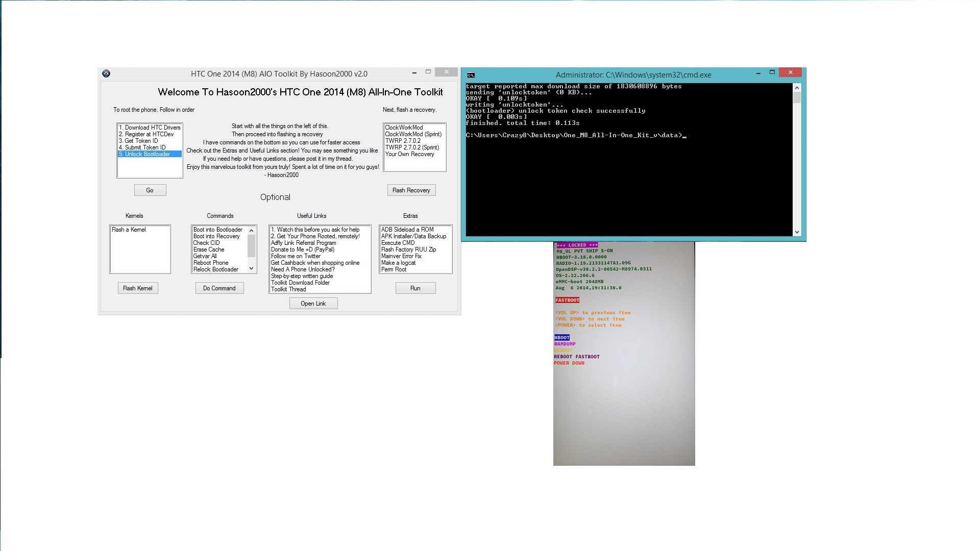Close the HTC toolkit window

click(x=447, y=72)
